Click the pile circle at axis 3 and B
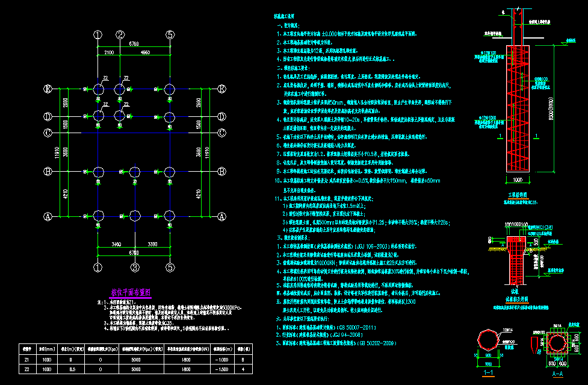The image size is (588, 385). click(x=135, y=172)
